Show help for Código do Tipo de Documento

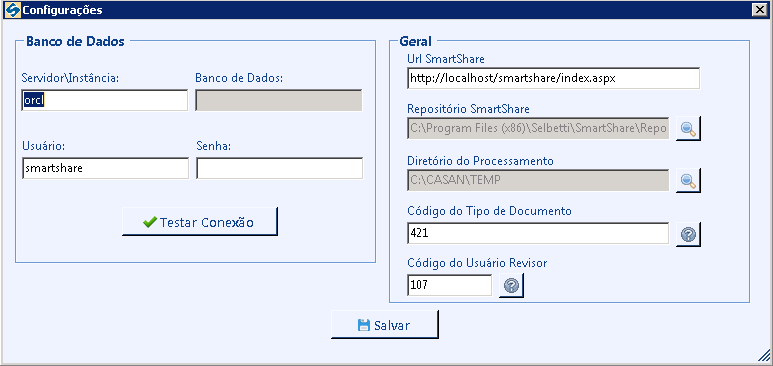[688, 234]
